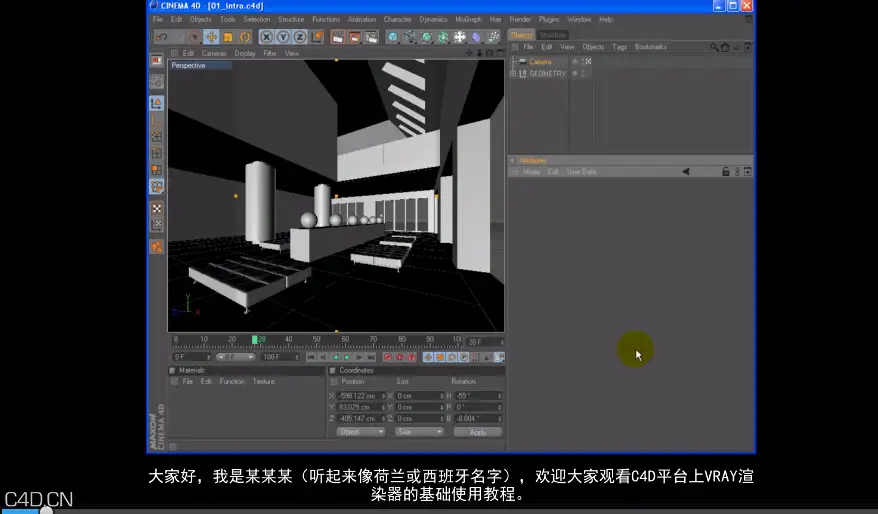Play animation forwards

[x=348, y=357]
